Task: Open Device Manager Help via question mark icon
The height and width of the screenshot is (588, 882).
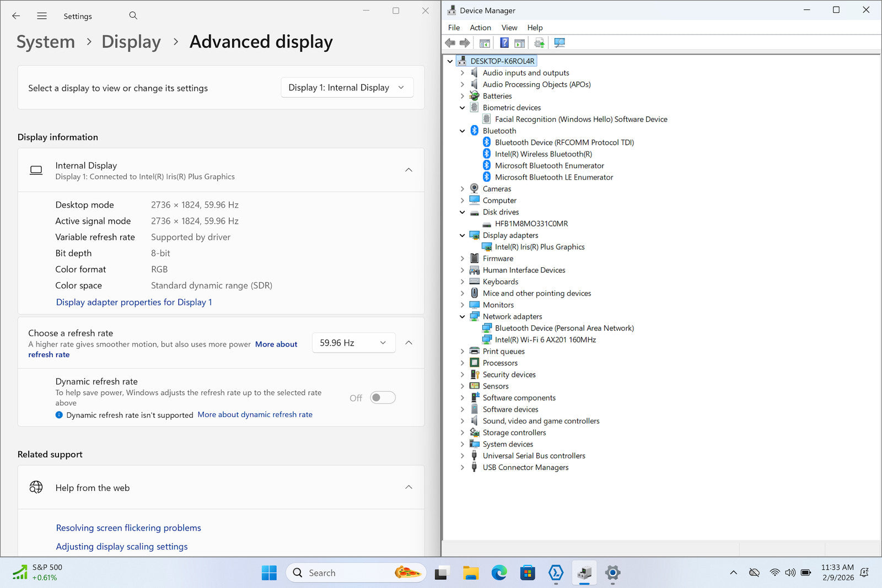Action: point(504,43)
